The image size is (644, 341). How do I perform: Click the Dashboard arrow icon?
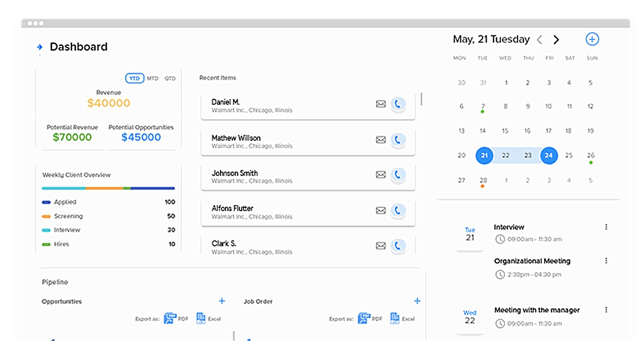pos(40,47)
